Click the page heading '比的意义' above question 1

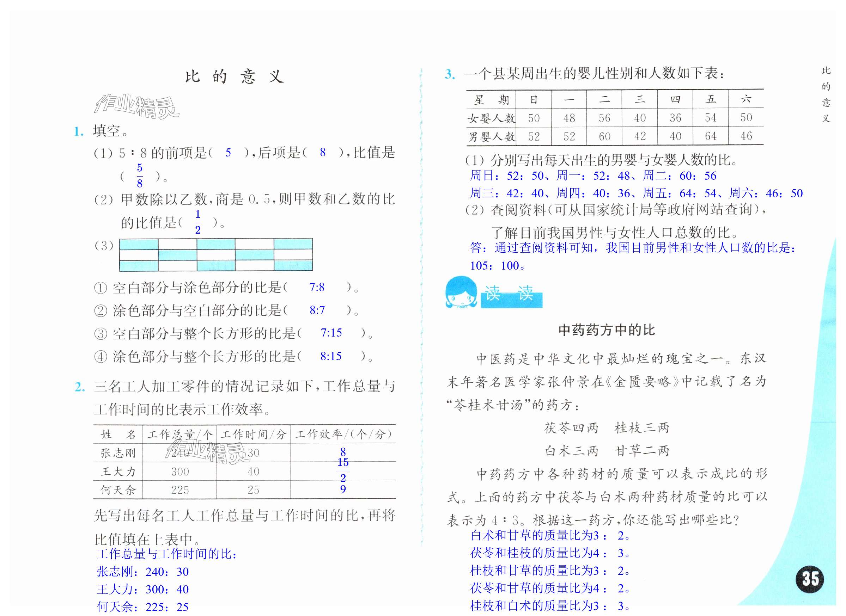pos(235,77)
